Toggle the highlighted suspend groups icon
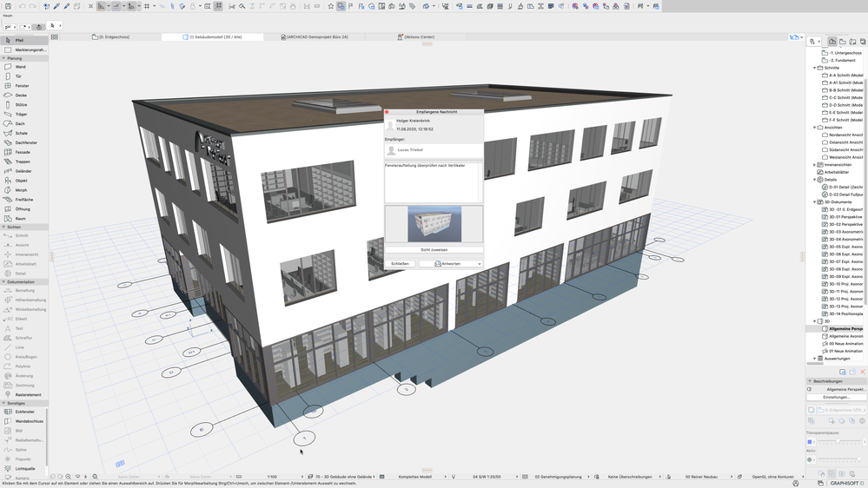This screenshot has width=868, height=488. [x=218, y=6]
